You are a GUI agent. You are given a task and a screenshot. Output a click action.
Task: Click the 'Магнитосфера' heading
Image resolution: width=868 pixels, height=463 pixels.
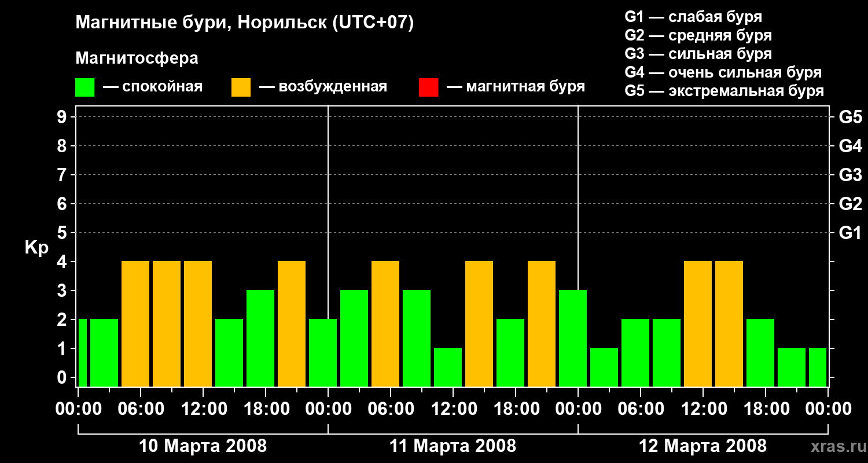click(137, 58)
